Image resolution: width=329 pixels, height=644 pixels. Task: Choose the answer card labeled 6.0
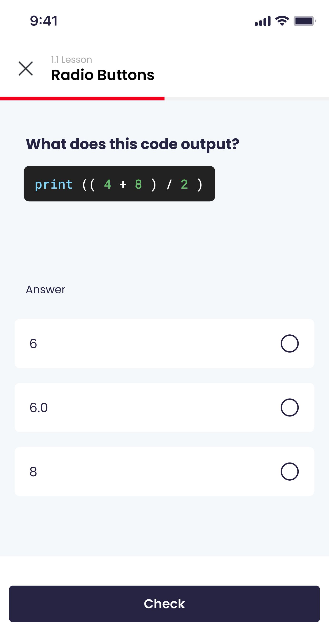164,407
